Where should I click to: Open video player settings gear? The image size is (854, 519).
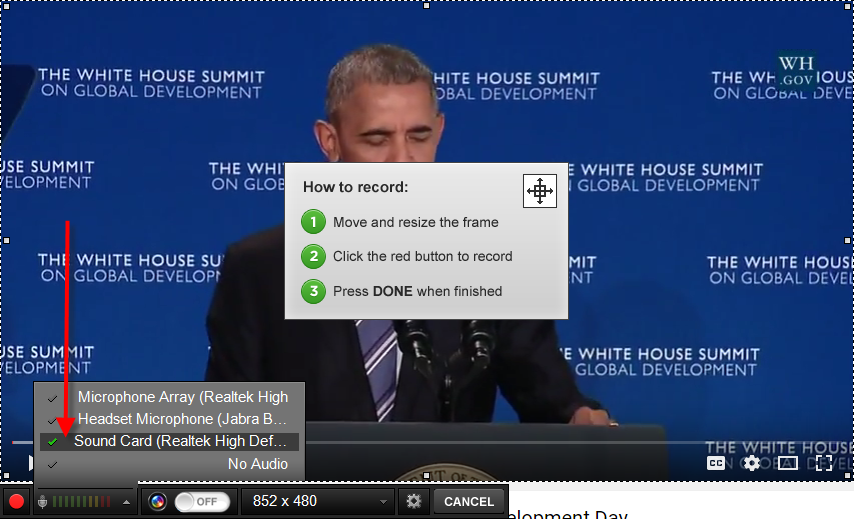752,463
